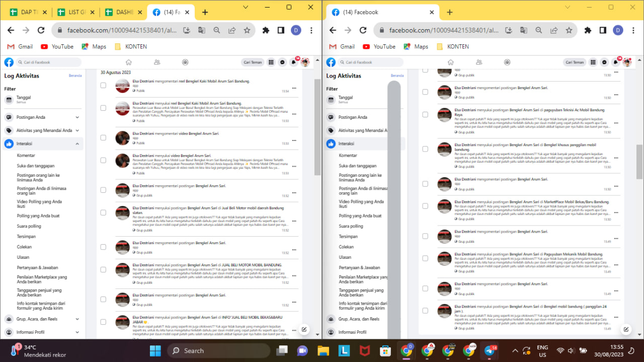
Task: Open notifications bell in left window
Action: [294, 62]
